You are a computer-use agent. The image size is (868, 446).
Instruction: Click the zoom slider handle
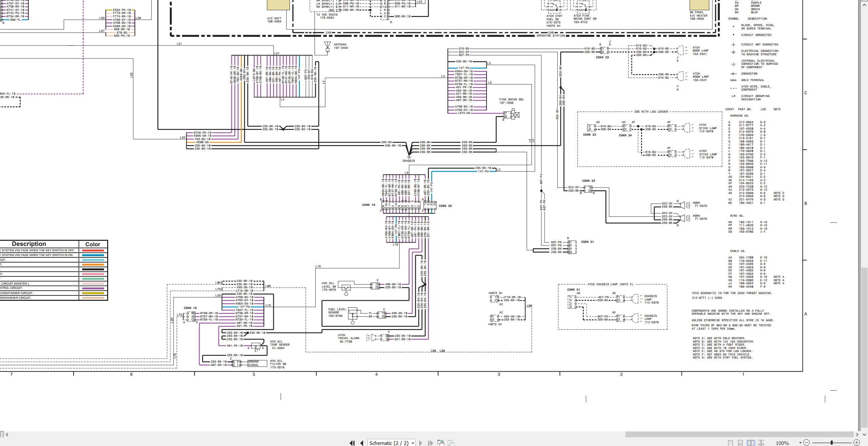click(831, 442)
